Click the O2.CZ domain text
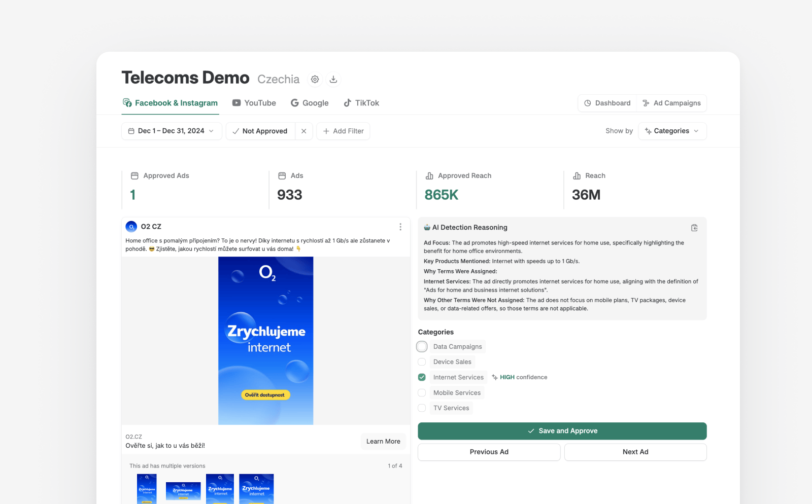 [x=134, y=437]
